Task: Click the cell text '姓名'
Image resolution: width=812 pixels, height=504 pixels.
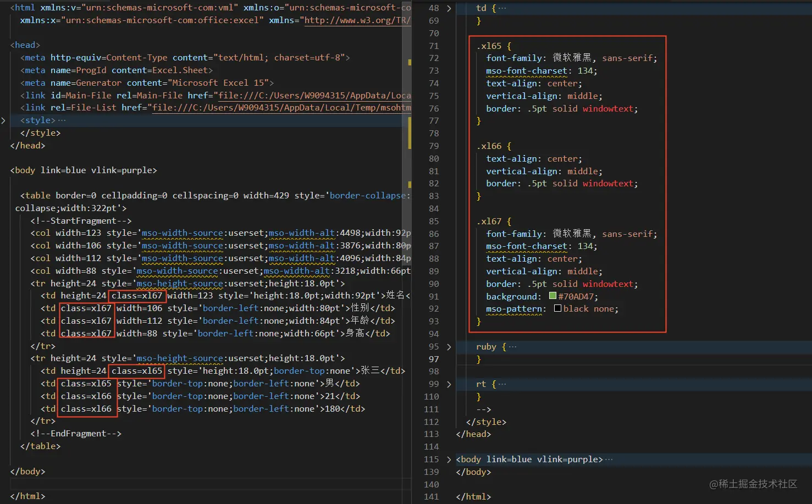Action: click(x=395, y=296)
